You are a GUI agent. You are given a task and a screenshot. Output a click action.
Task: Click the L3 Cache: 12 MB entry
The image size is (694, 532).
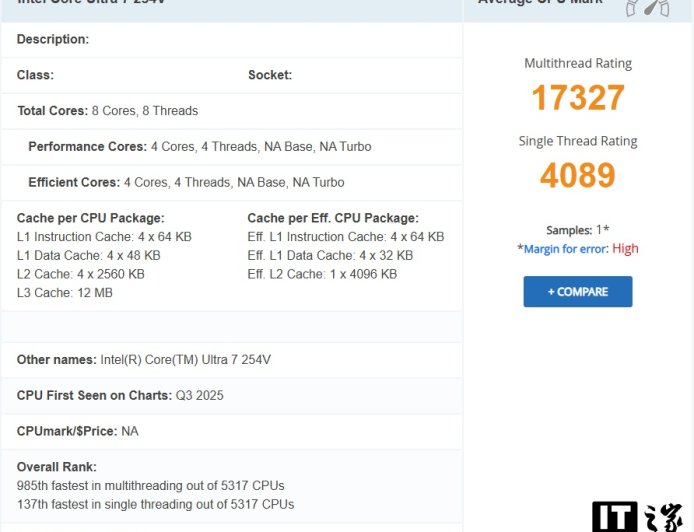[x=65, y=293]
